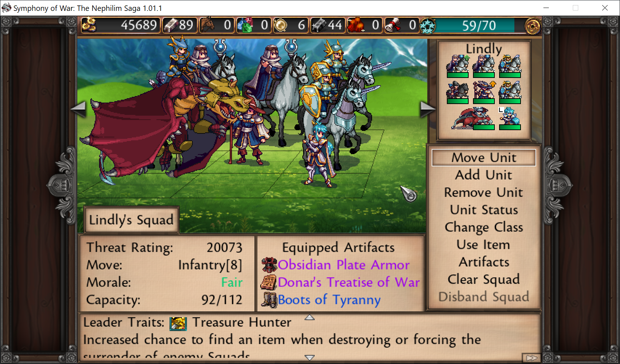Click the gold medallion icon at top right

tap(533, 26)
